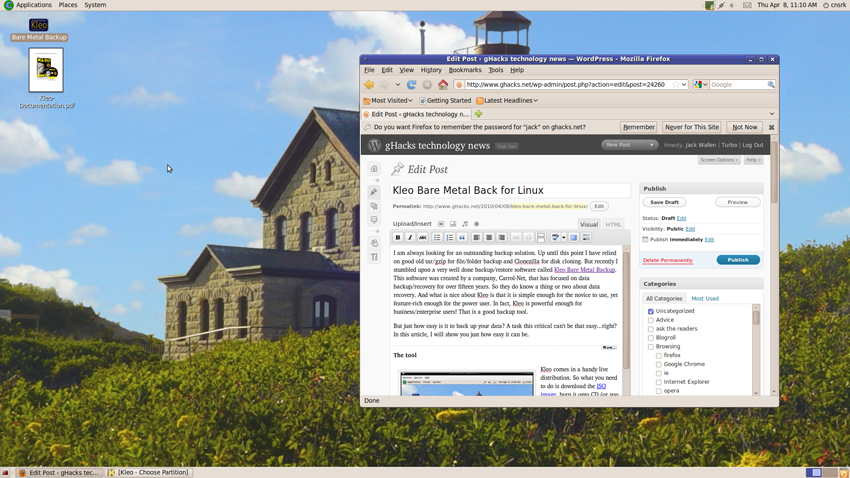Uncheck the Uncategorized category
Image resolution: width=850 pixels, height=478 pixels.
pyautogui.click(x=651, y=311)
